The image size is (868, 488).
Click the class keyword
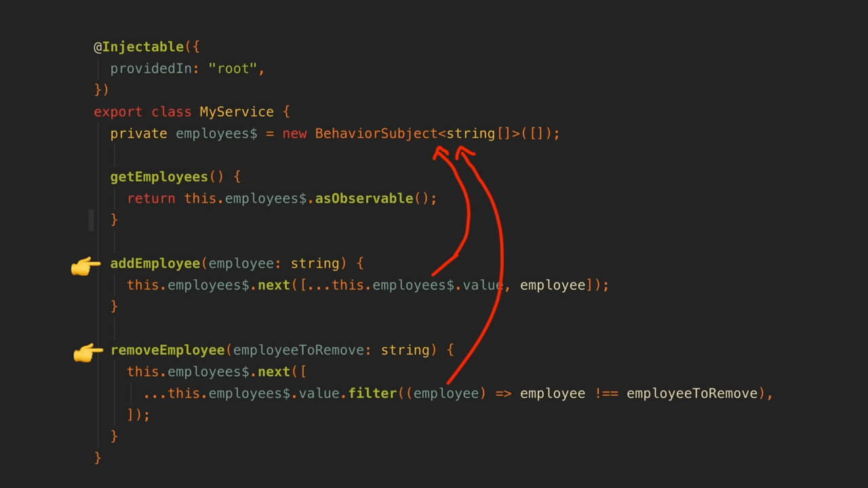pyautogui.click(x=172, y=112)
